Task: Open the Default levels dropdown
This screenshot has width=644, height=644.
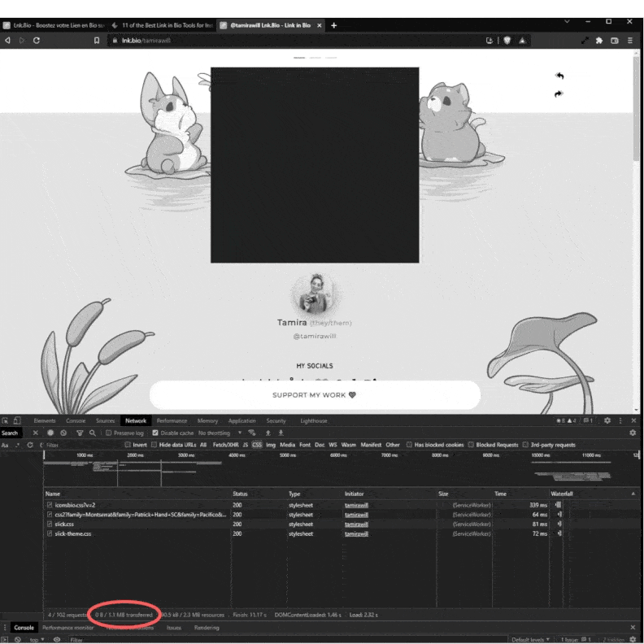Action: [530, 639]
